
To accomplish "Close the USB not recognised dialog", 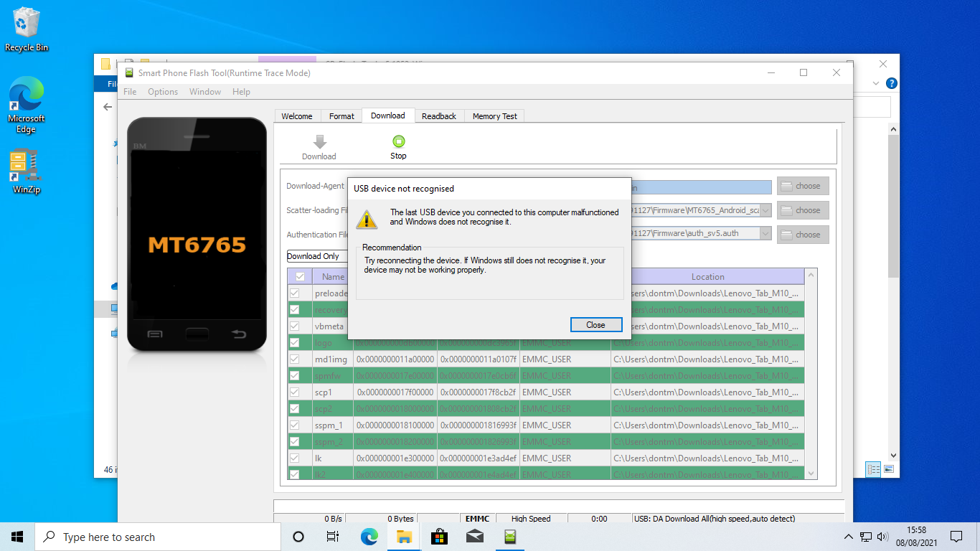I will (x=596, y=325).
